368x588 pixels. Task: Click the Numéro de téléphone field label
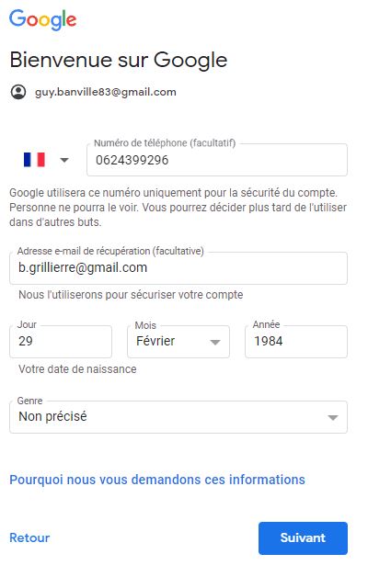click(165, 143)
